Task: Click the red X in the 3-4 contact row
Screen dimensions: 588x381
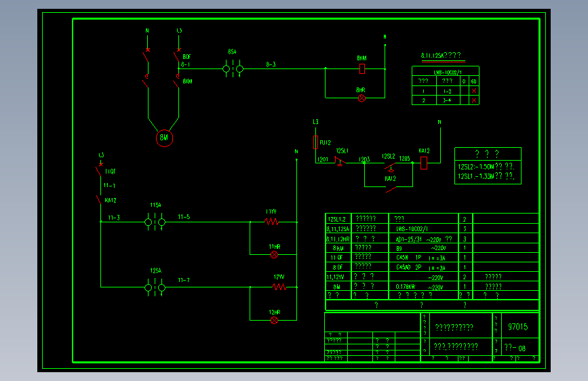Action: [x=474, y=100]
